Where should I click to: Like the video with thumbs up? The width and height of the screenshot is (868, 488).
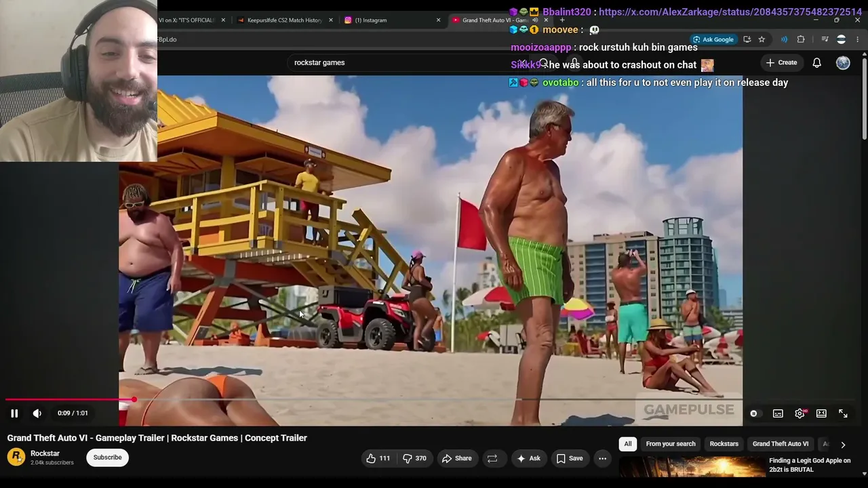coord(378,459)
